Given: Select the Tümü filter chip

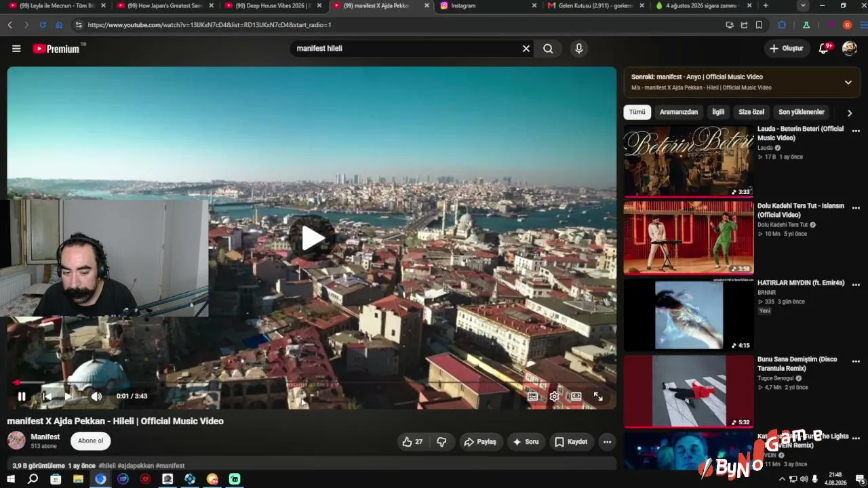Looking at the screenshot, I should 637,113.
